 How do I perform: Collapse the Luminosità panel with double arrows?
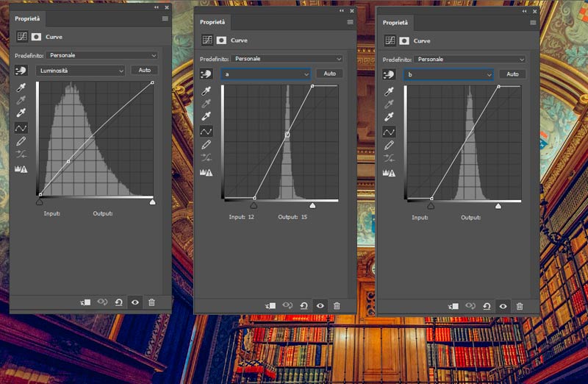[x=157, y=7]
